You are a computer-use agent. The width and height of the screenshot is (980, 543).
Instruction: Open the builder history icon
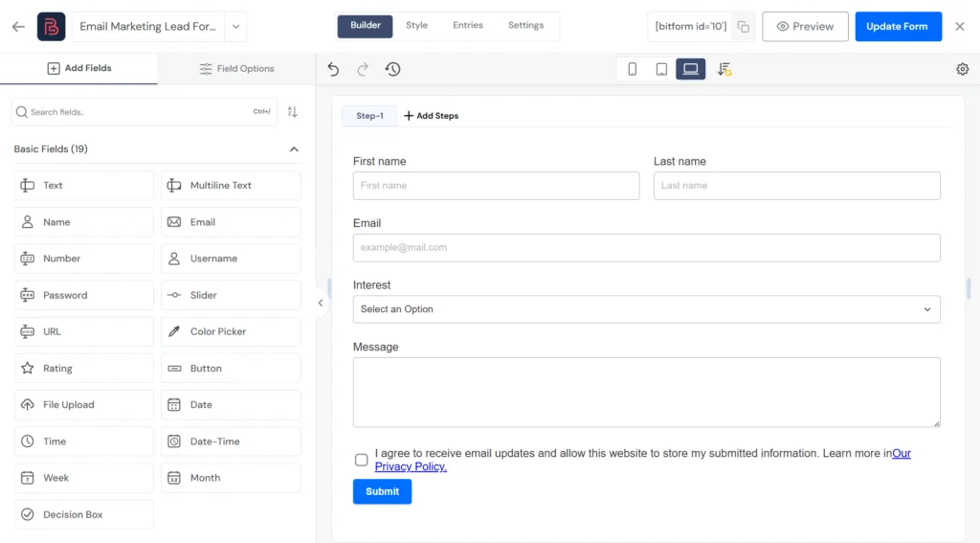pyautogui.click(x=392, y=69)
